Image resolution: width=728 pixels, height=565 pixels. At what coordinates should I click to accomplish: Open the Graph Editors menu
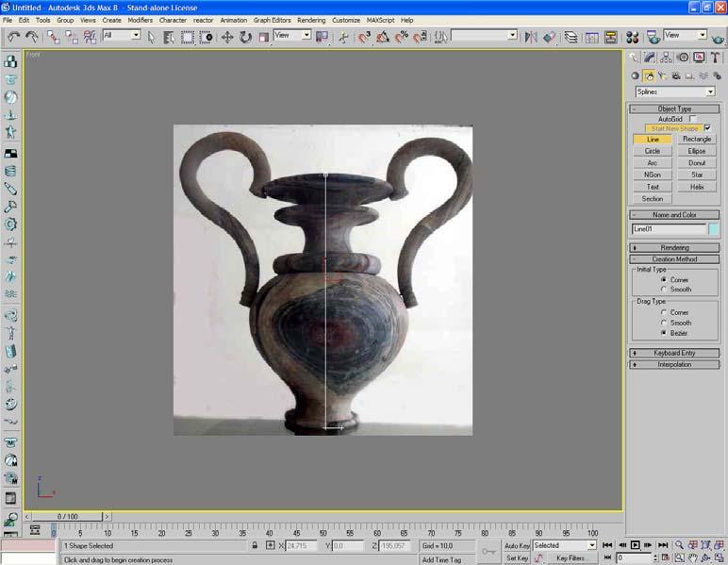pyautogui.click(x=273, y=20)
